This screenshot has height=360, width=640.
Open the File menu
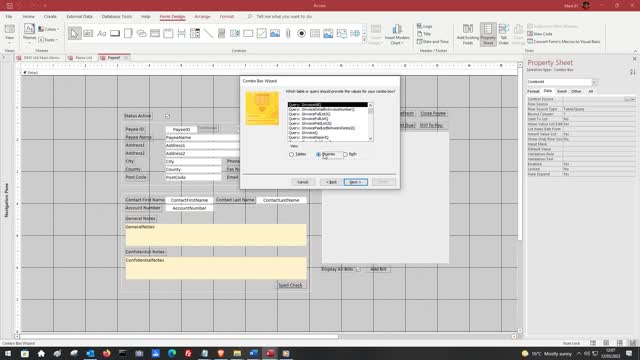[x=9, y=17]
